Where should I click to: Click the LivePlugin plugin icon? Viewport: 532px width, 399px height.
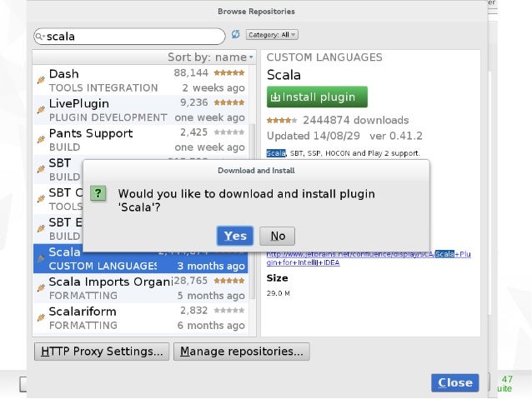pyautogui.click(x=41, y=109)
